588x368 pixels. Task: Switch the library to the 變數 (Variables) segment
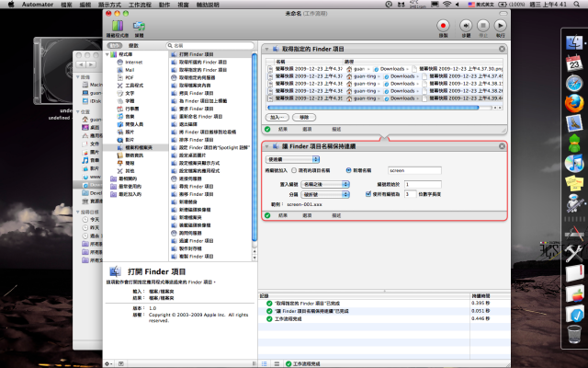pyautogui.click(x=133, y=45)
